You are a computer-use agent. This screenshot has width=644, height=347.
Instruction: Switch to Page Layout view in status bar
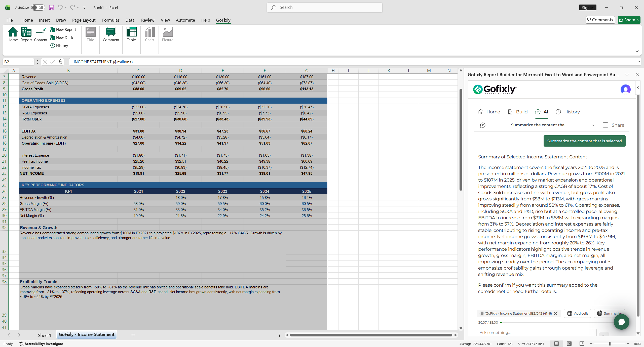[x=569, y=344]
